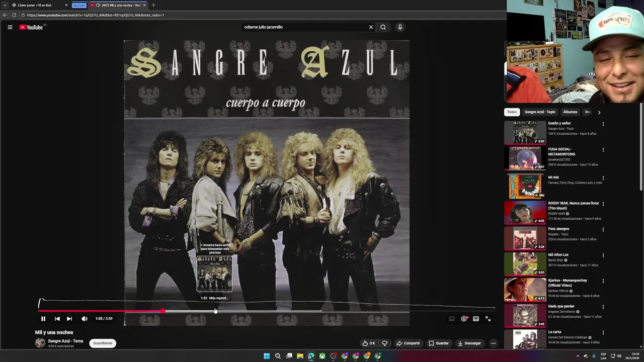Switch to theater mode

tap(476, 319)
